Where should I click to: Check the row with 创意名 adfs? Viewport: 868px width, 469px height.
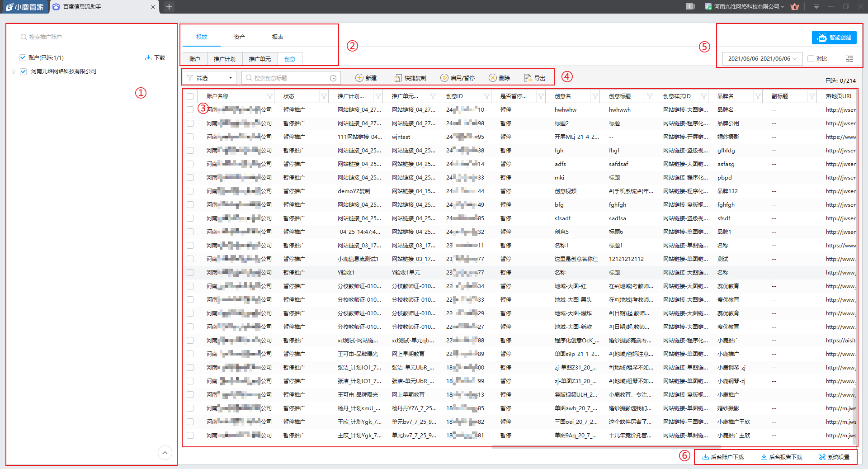pos(190,164)
